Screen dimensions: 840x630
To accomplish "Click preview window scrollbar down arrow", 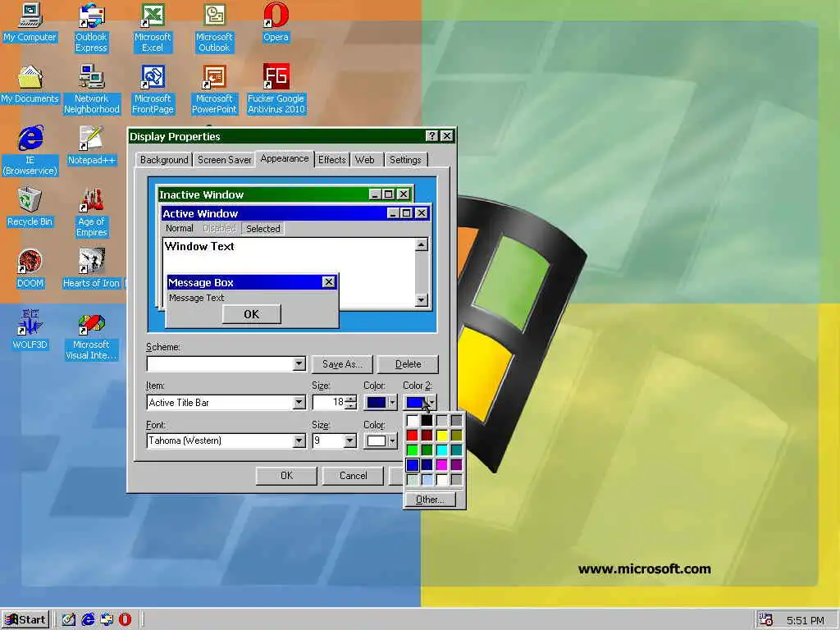I will (x=422, y=300).
